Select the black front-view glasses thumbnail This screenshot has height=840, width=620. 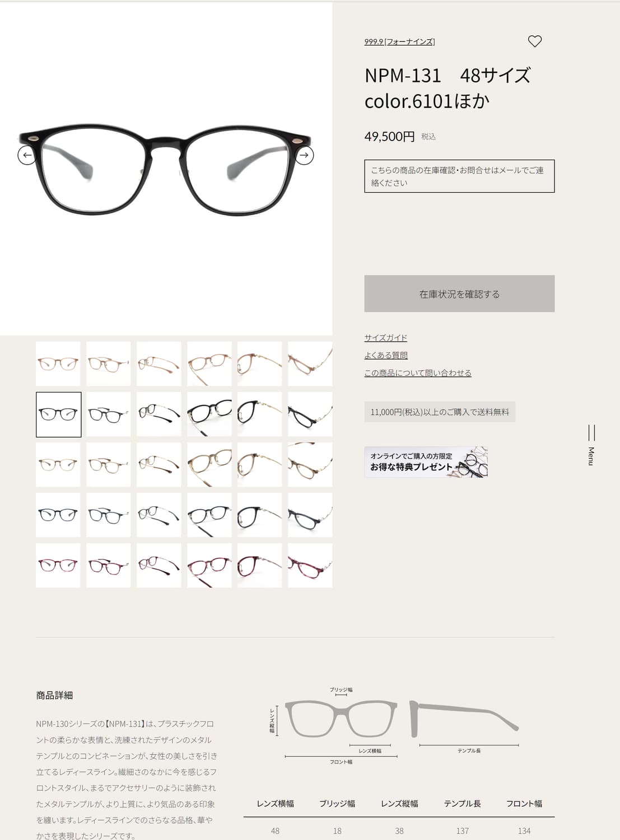point(58,414)
